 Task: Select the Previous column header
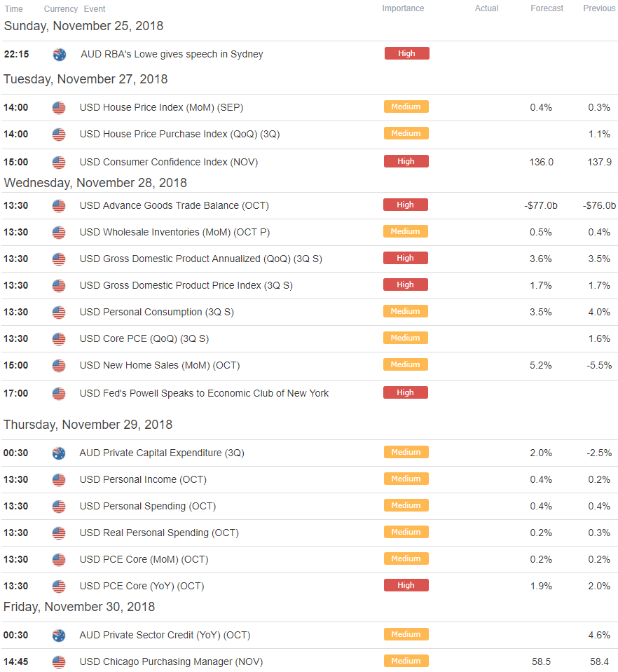click(599, 8)
